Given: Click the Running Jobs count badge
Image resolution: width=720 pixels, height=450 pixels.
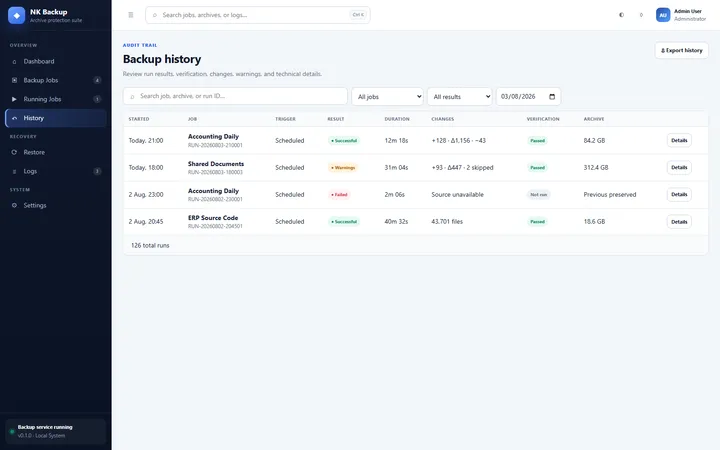Looking at the screenshot, I should [x=97, y=99].
